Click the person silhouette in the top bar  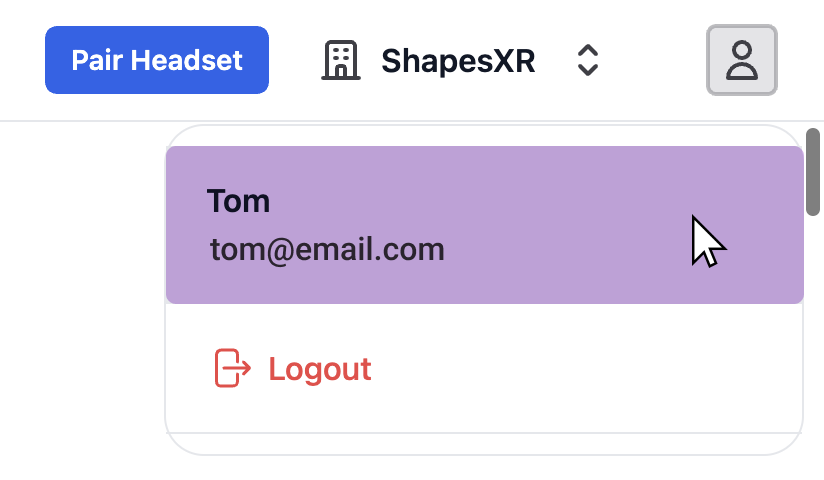742,60
